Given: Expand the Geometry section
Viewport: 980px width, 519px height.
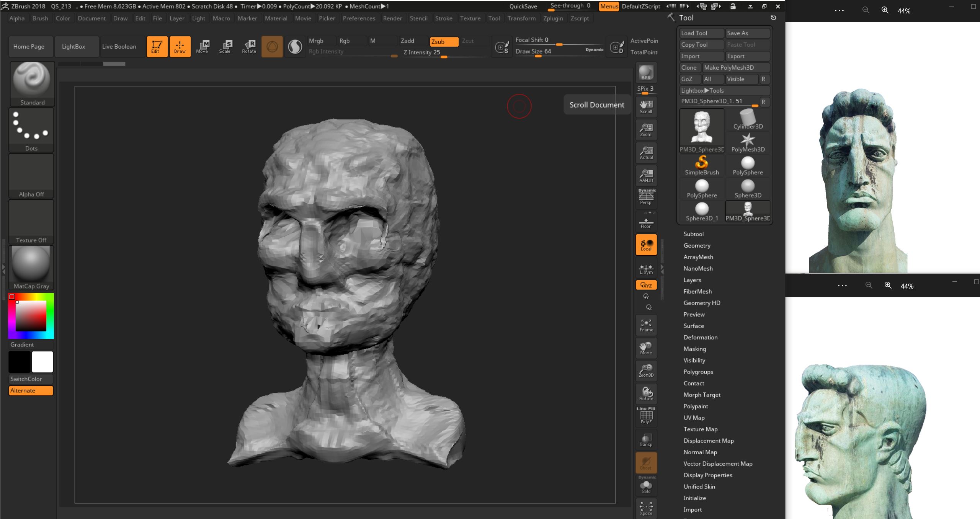Looking at the screenshot, I should coord(697,245).
